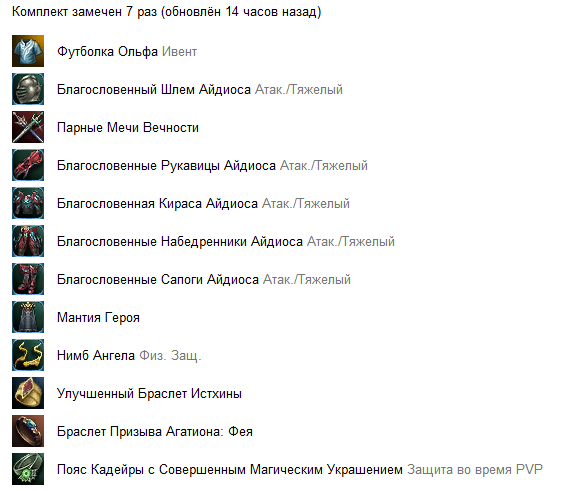The width and height of the screenshot is (565, 491).
Task: Open the Мантия Героя cloak icon
Action: coord(28,317)
